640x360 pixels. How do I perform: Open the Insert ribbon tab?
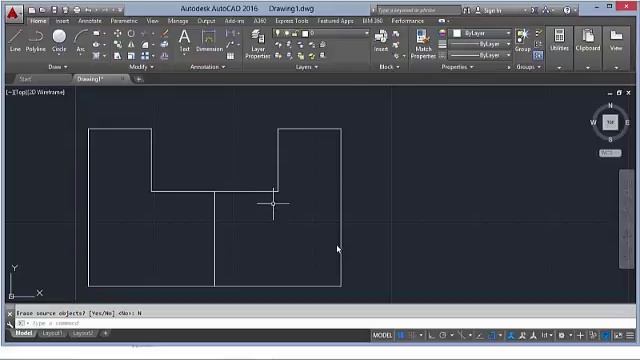pos(62,21)
